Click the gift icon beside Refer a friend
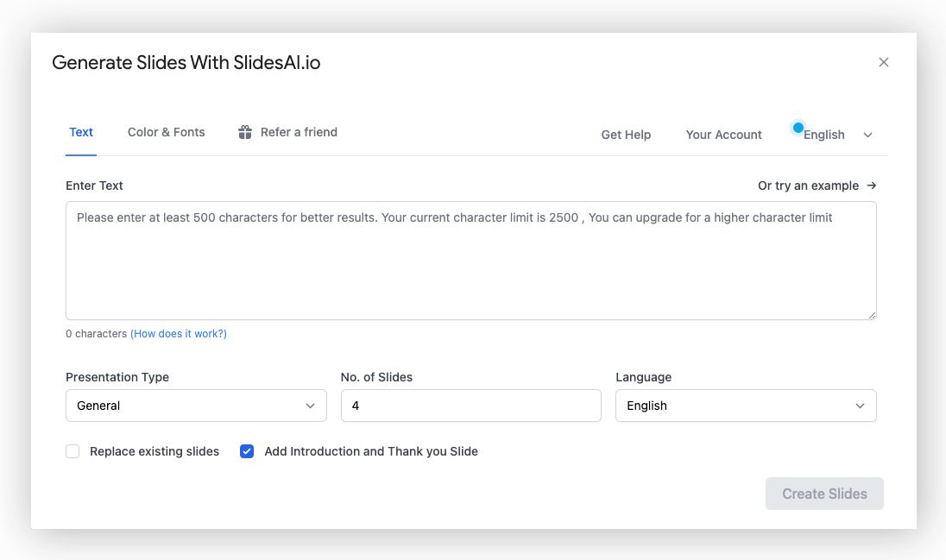This screenshot has width=946, height=560. [245, 133]
